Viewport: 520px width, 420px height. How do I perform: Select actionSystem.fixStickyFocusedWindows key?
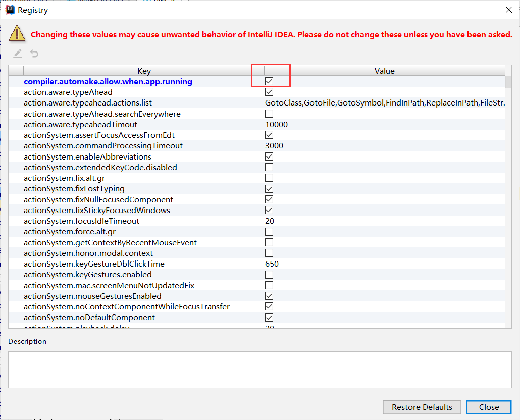point(97,210)
